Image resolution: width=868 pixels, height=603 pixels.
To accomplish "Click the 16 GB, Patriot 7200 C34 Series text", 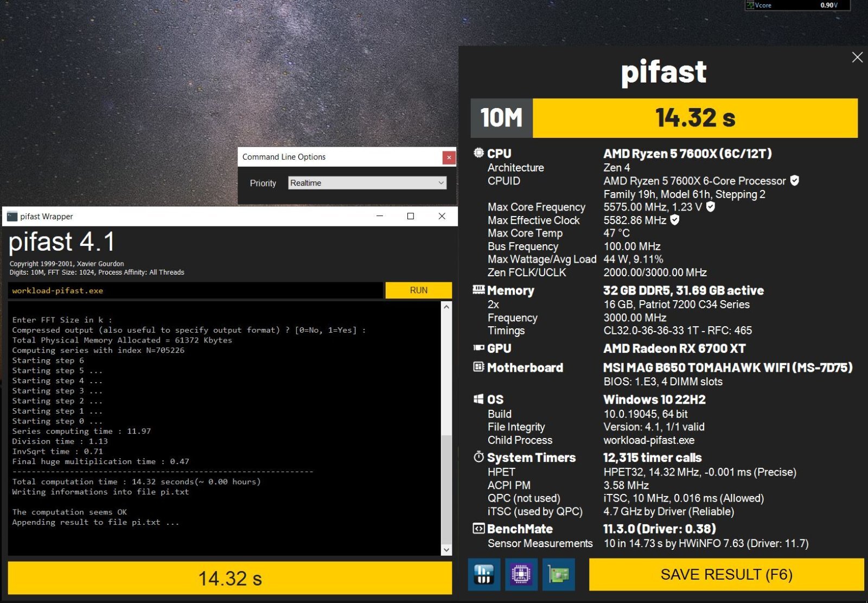I will (x=676, y=304).
